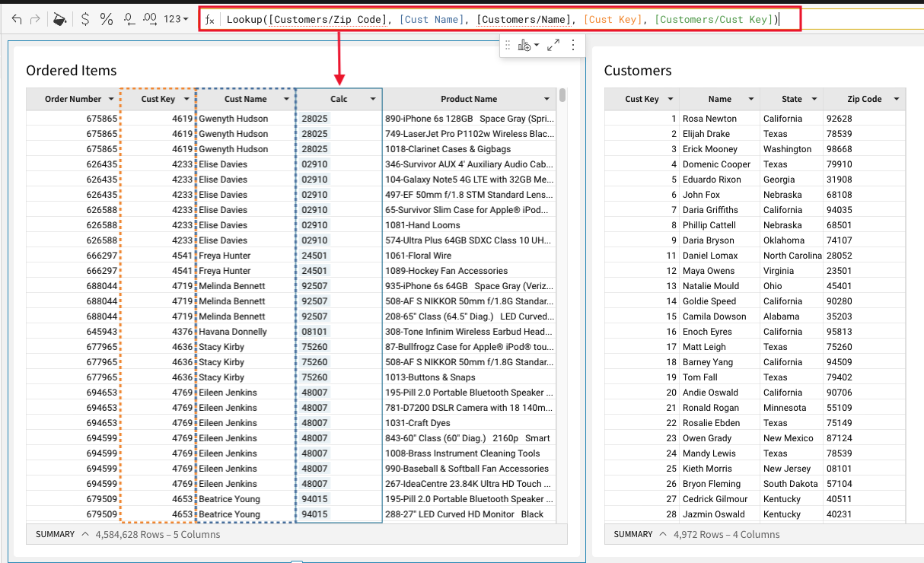The image size is (924, 563).
Task: Open the Order Number column menu arrow
Action: (x=112, y=100)
